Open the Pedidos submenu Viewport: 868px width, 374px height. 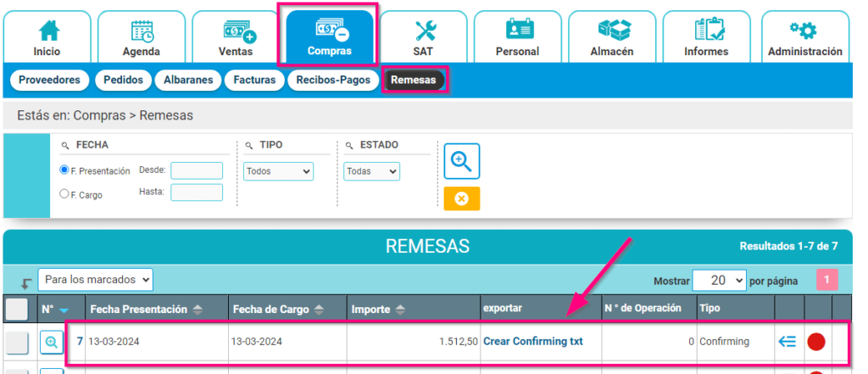click(124, 80)
